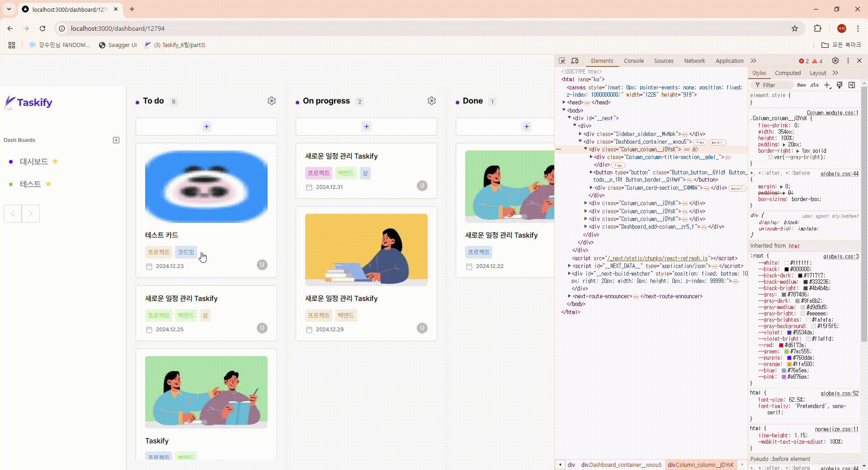The image size is (868, 470).
Task: Click assignee avatar on 2024.12.31 card
Action: (422, 186)
